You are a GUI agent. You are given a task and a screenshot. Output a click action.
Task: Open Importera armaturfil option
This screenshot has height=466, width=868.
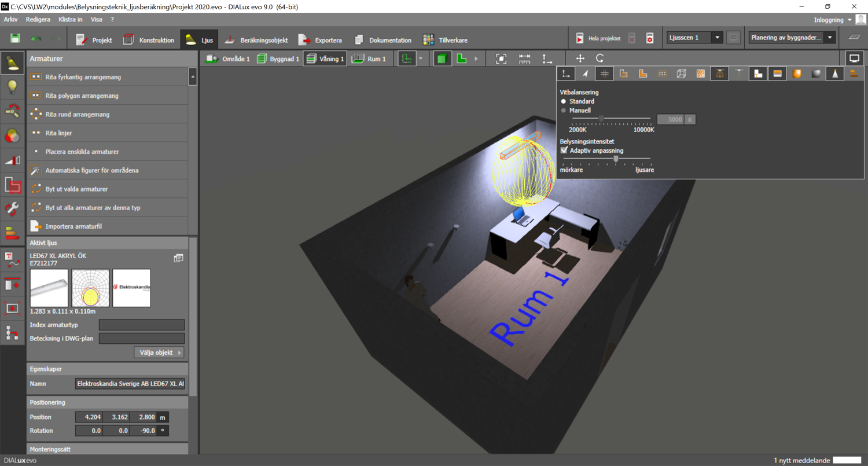point(73,226)
